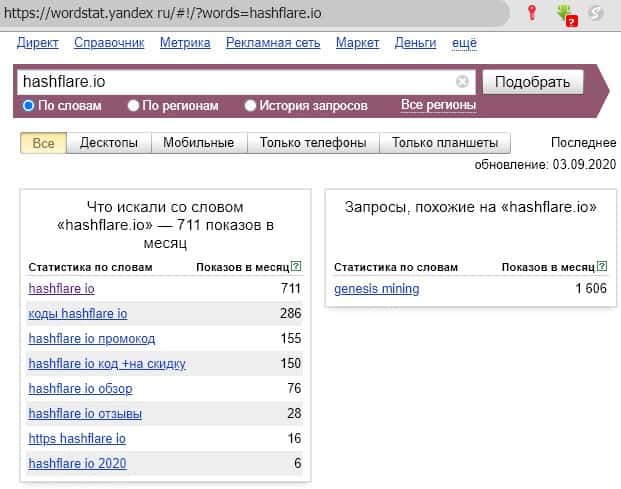Select the По словам radio button
This screenshot has width=621, height=489.
28,105
